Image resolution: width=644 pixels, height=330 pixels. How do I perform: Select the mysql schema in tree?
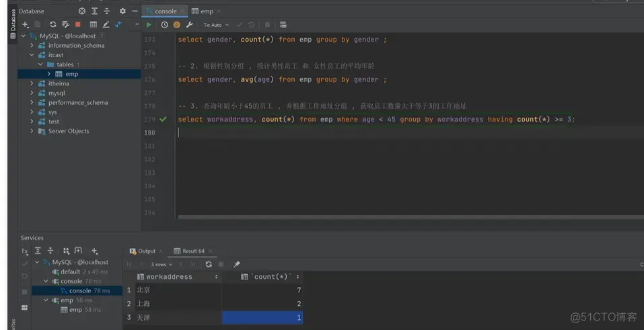click(x=57, y=93)
